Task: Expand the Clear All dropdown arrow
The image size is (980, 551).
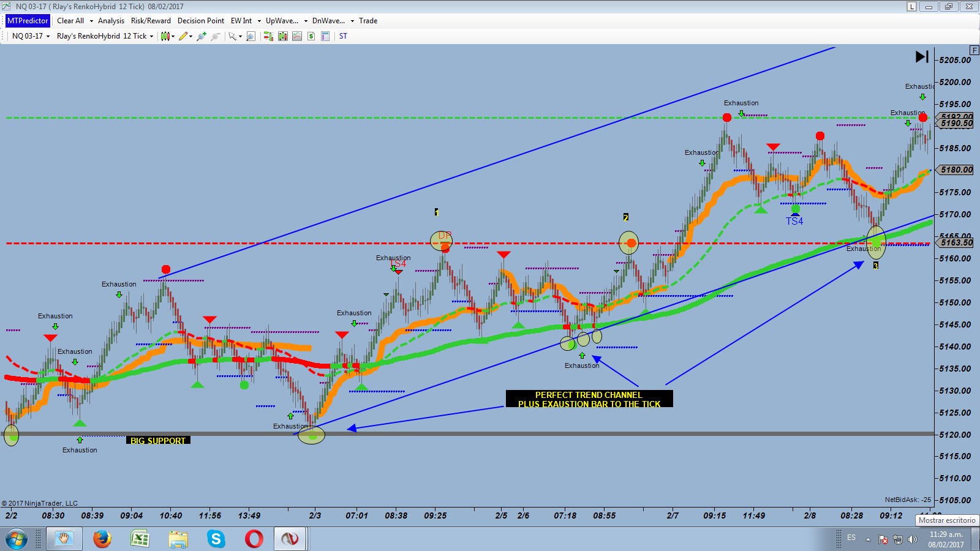Action: tap(91, 21)
